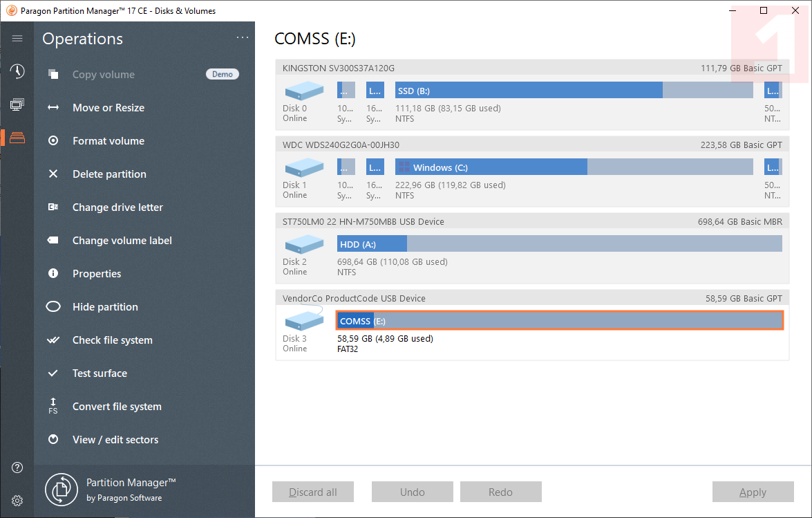Open help via question mark icon
This screenshot has width=812, height=518.
click(x=17, y=468)
